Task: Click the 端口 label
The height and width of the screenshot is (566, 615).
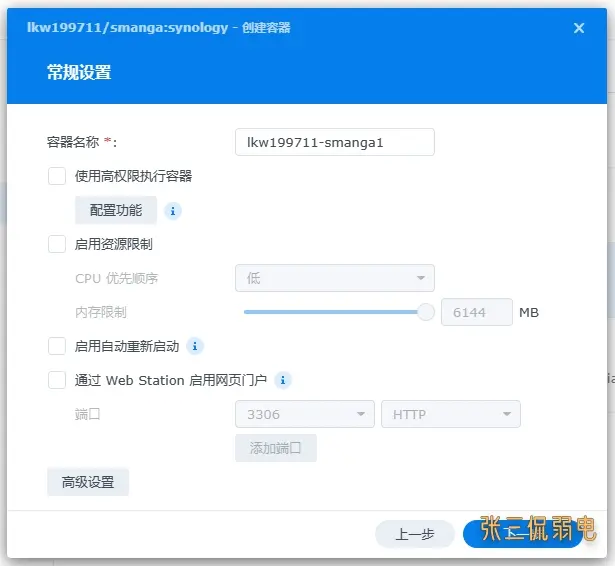Action: point(87,414)
